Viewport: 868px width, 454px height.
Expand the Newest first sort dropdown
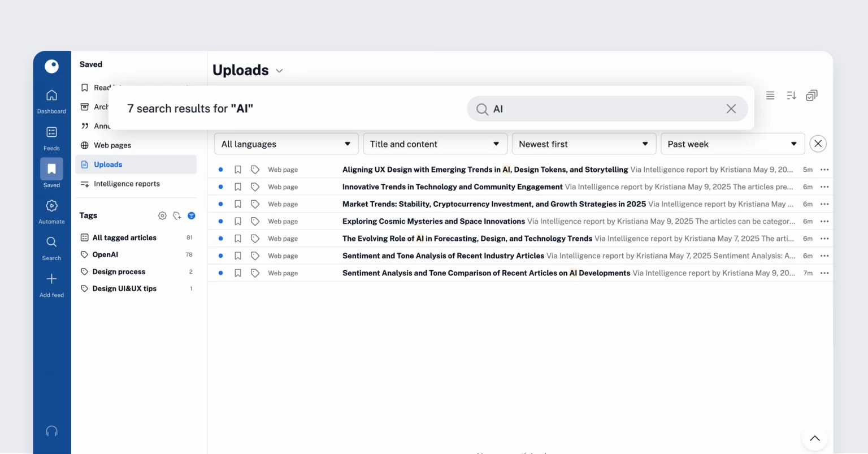pyautogui.click(x=583, y=144)
